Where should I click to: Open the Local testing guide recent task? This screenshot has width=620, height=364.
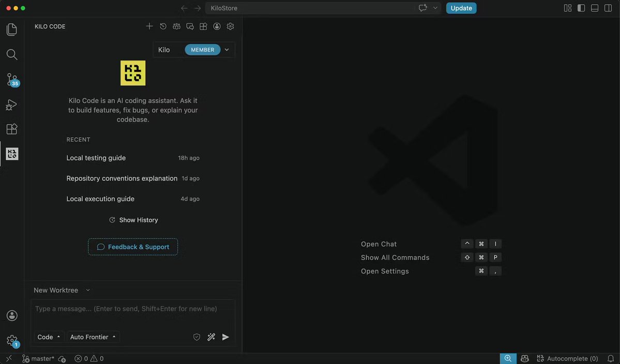click(x=133, y=158)
